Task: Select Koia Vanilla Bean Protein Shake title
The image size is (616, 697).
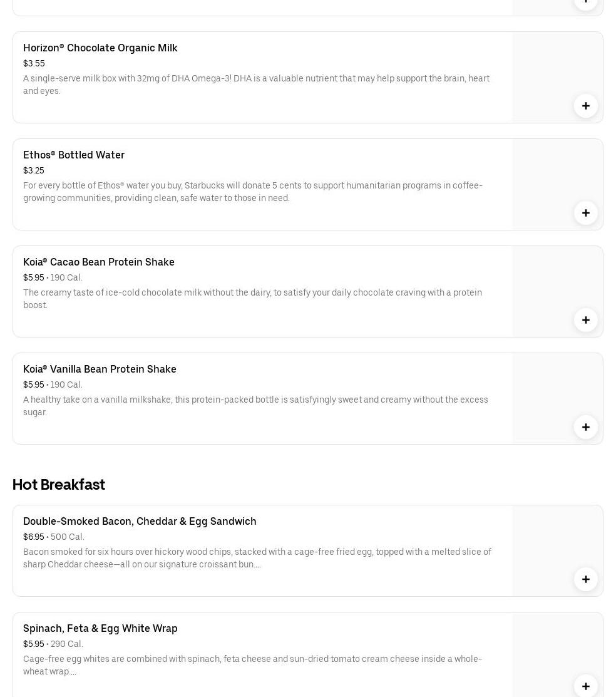Action: coord(100,369)
